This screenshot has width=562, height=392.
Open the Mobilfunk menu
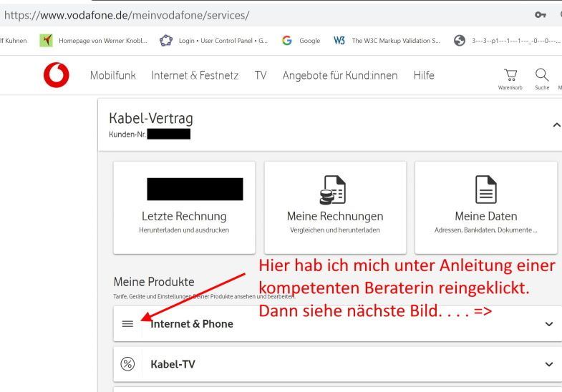(113, 75)
